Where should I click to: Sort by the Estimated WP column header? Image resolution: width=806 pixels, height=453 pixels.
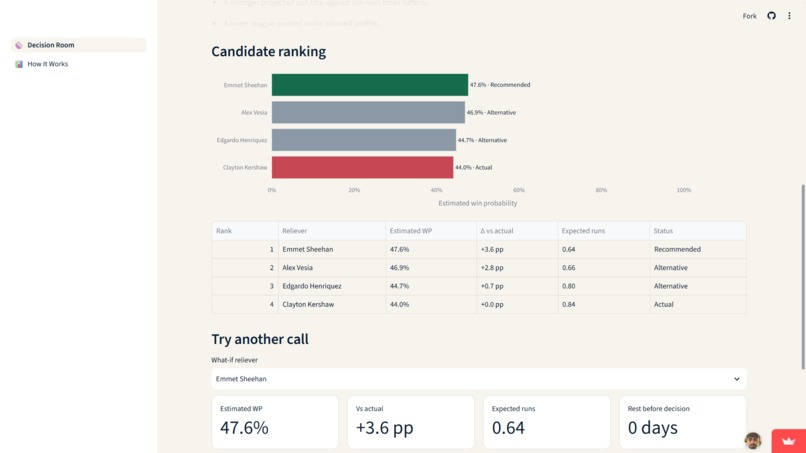[x=431, y=231]
